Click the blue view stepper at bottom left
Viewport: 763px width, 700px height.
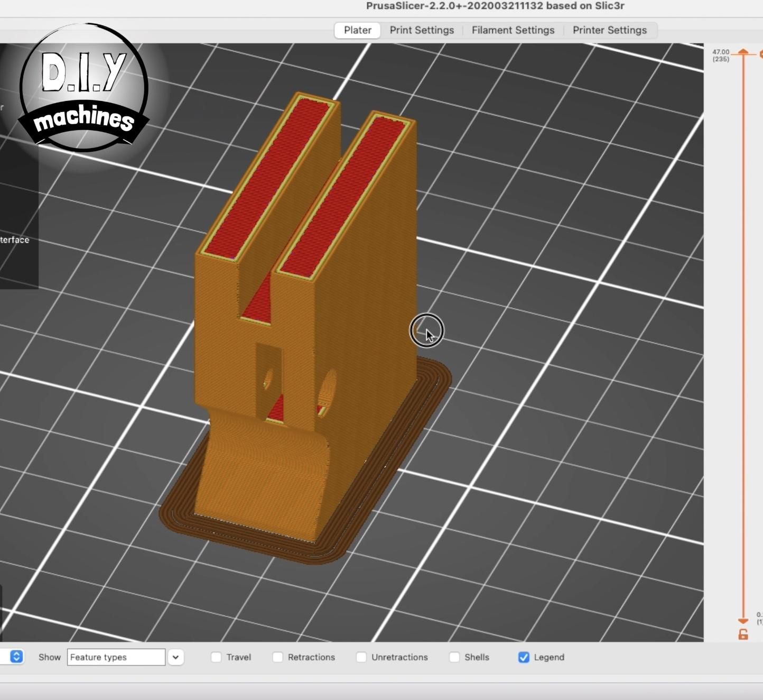pyautogui.click(x=16, y=657)
